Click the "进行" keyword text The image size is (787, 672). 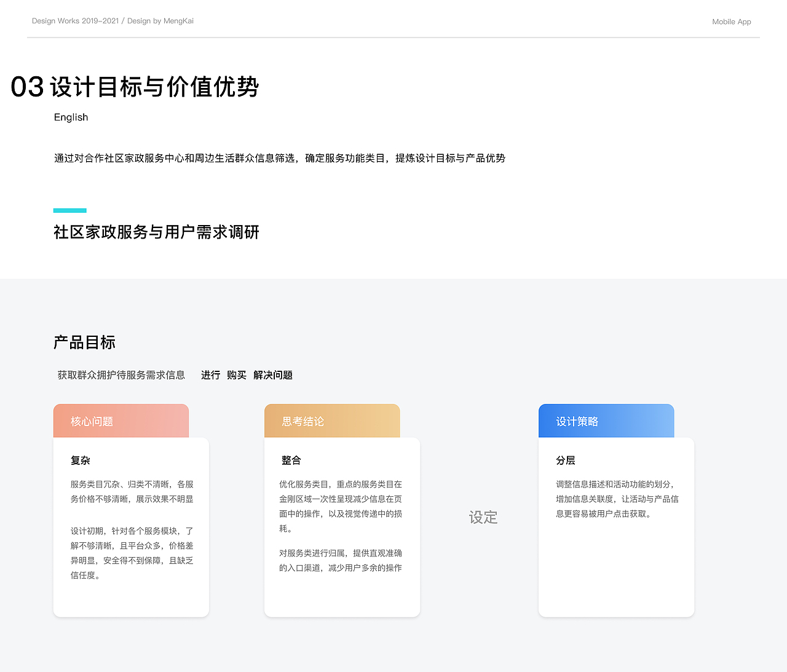(210, 374)
